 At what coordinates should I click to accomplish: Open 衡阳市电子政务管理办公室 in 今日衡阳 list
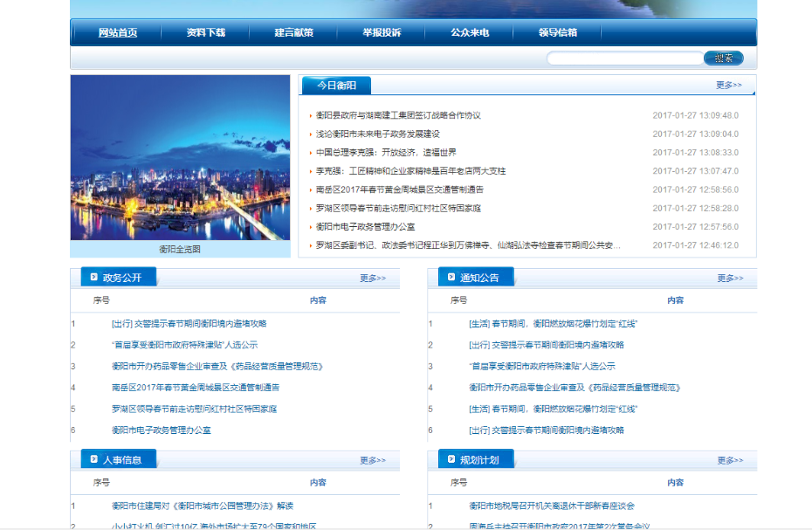(x=366, y=227)
